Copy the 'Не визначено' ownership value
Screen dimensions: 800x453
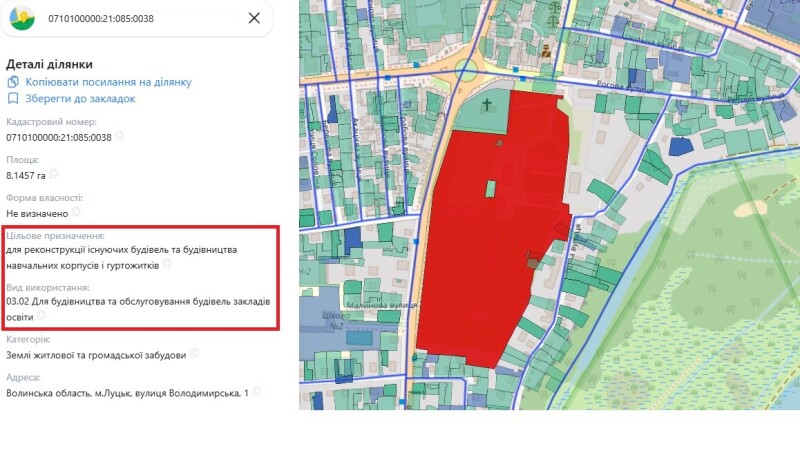point(75,212)
